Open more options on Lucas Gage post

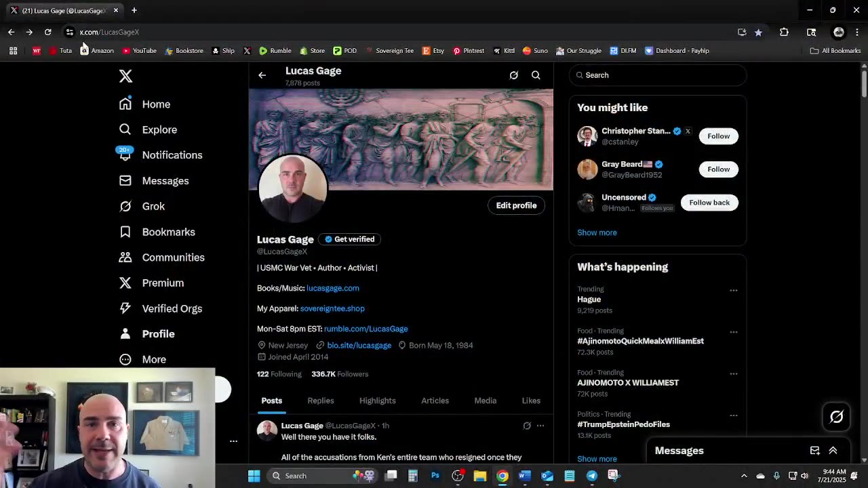coord(540,426)
